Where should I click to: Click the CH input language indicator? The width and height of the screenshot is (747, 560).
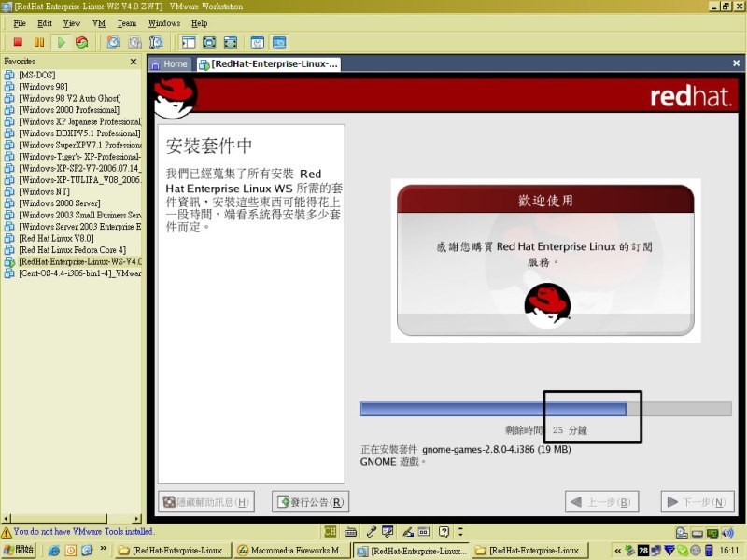pos(331,531)
